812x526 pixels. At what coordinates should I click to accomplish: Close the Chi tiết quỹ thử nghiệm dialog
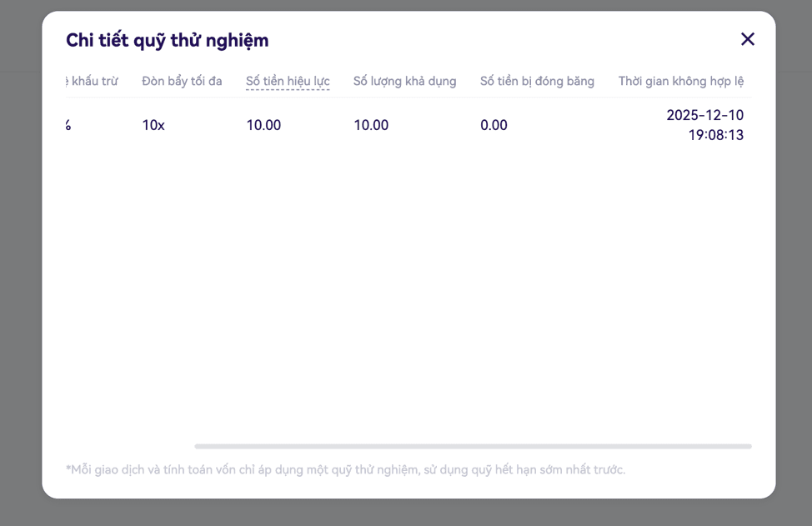click(747, 39)
